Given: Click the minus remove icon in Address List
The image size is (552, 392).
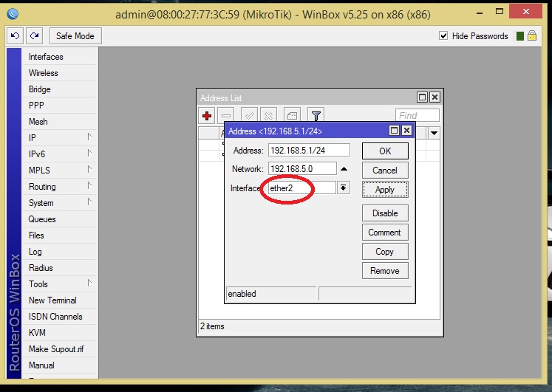Looking at the screenshot, I should click(x=226, y=115).
